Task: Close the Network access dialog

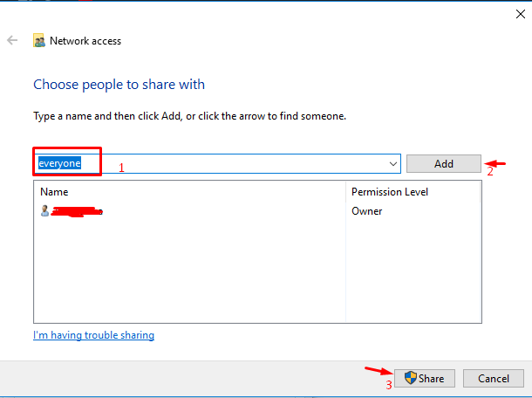Action: click(x=521, y=14)
